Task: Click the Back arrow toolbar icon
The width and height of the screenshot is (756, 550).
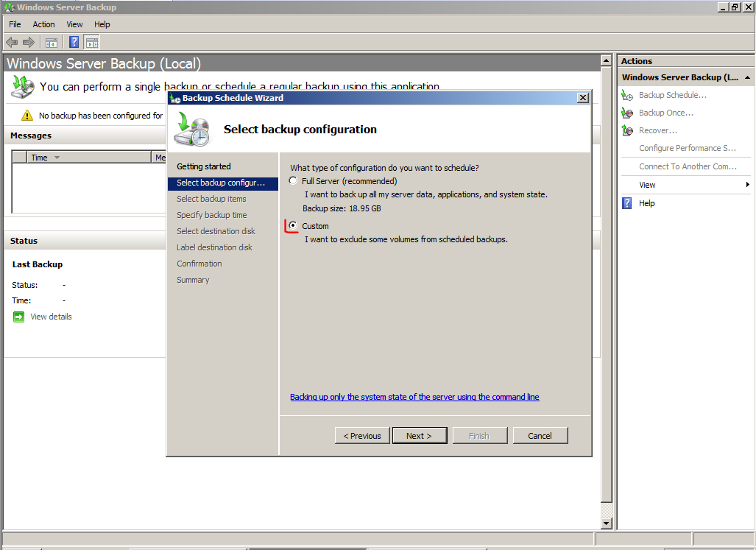Action: click(x=12, y=43)
